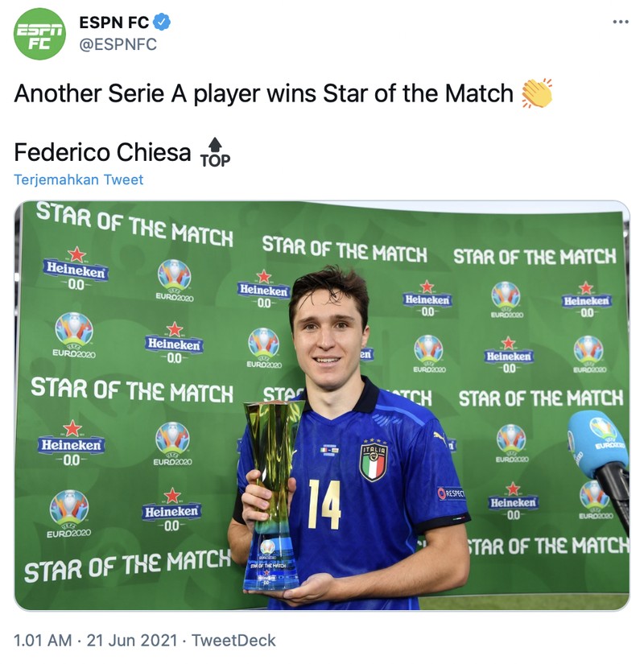Click the Italia crest on the jersey
This screenshot has width=644, height=664.
[x=374, y=460]
